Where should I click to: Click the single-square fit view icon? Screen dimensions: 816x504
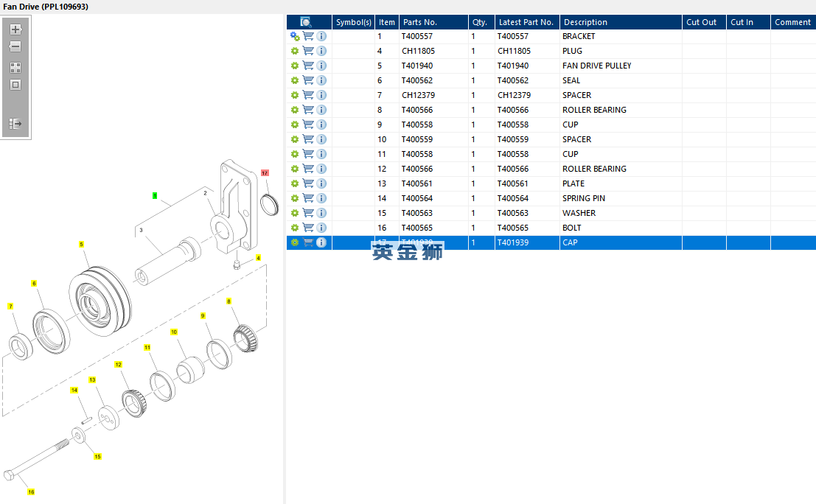pos(15,85)
